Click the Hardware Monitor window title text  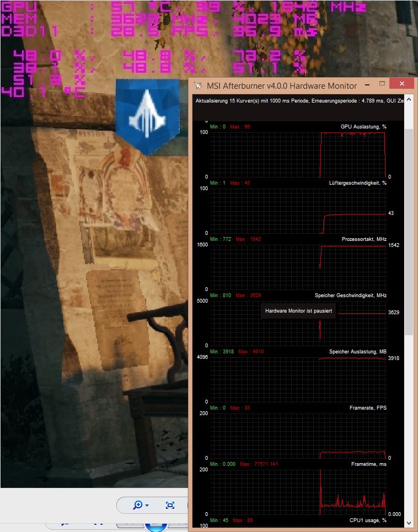(282, 86)
